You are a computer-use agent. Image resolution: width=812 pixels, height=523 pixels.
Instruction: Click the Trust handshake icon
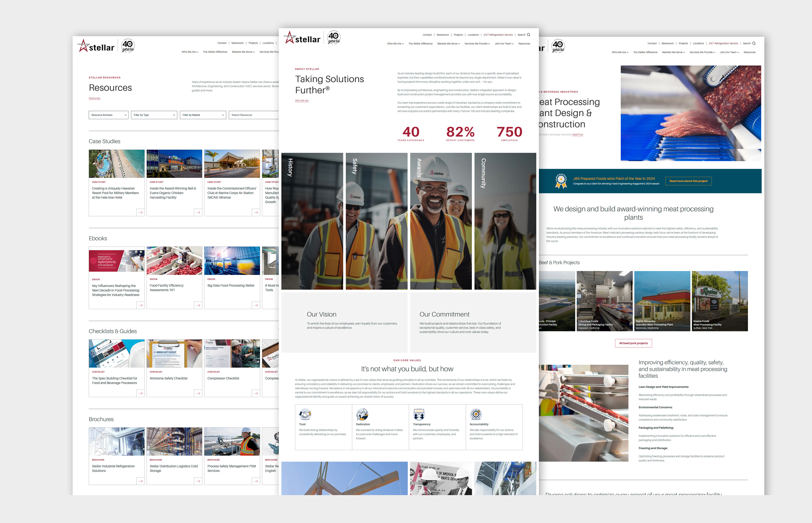305,415
